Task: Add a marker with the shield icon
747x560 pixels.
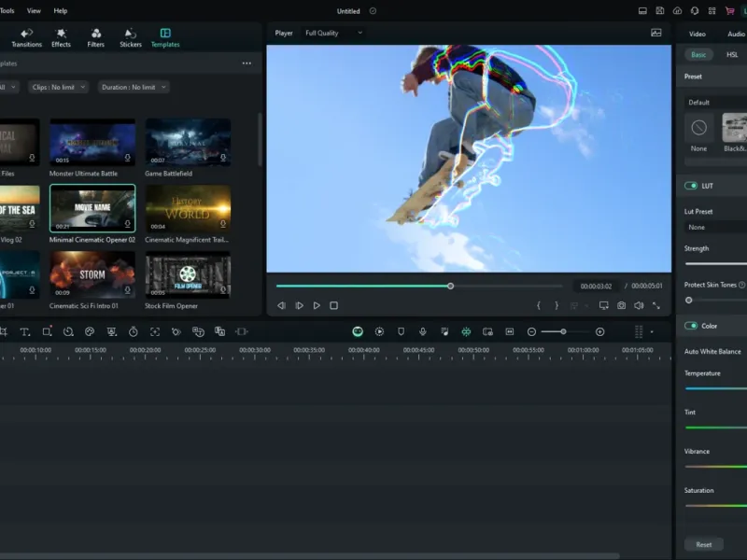Action: (x=402, y=332)
